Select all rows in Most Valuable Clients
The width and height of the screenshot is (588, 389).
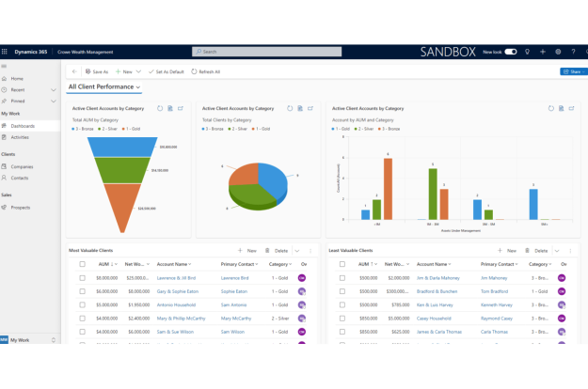tap(83, 264)
